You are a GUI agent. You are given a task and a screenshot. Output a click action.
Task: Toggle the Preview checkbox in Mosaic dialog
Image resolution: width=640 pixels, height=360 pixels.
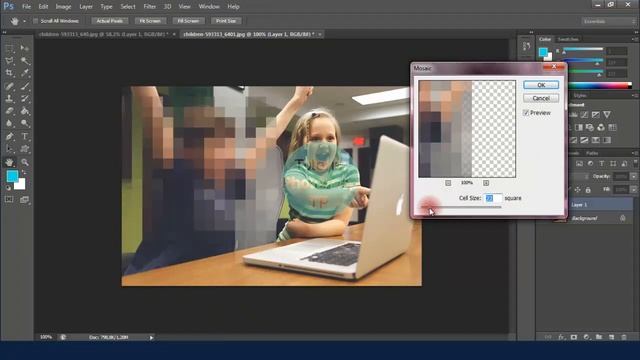tap(526, 113)
